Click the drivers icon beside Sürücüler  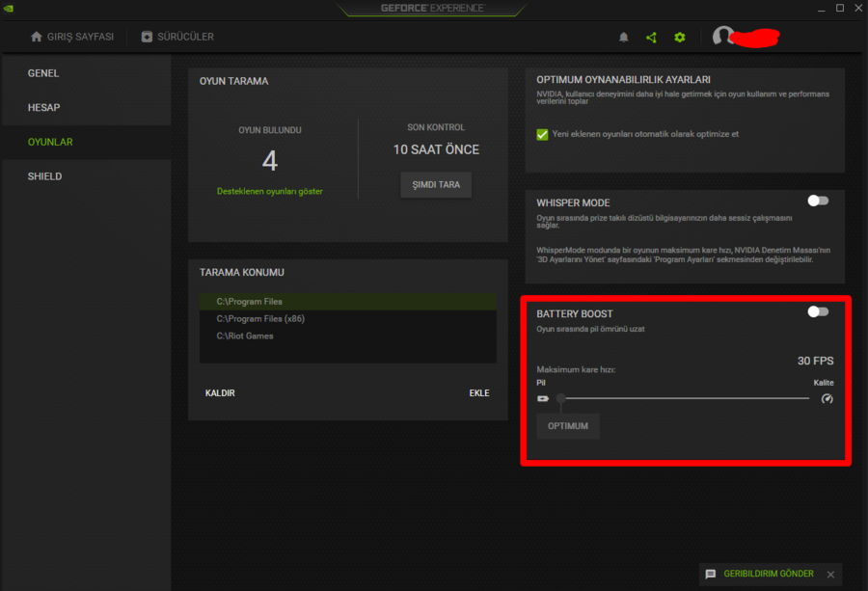coord(147,37)
